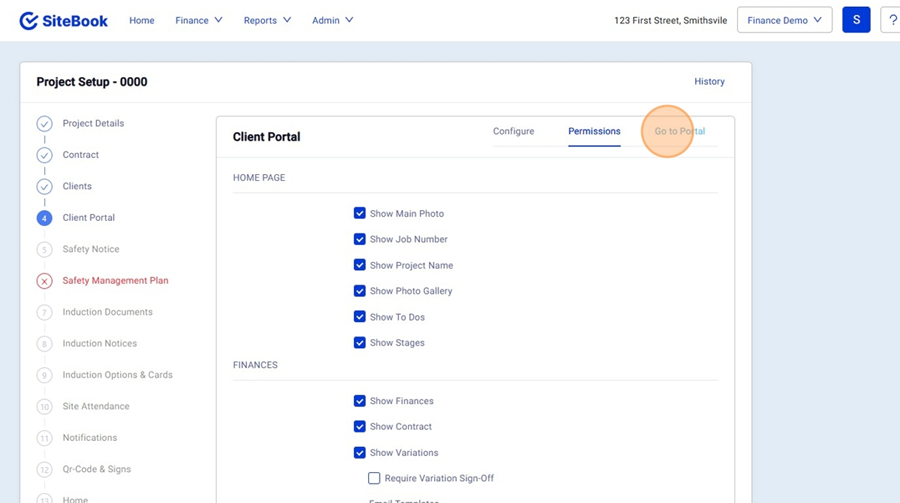Uncheck Show Main Photo checkbox
900x503 pixels.
360,213
